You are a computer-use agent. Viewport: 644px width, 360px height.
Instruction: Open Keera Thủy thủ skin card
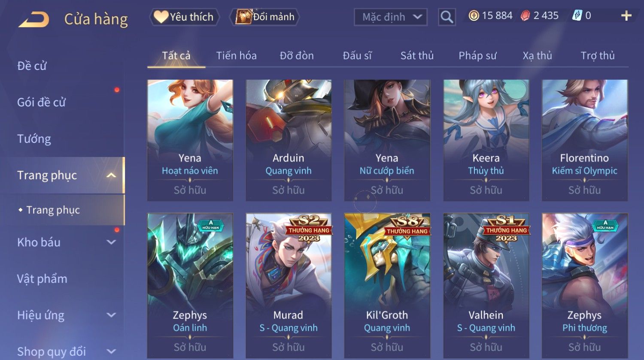pos(486,140)
